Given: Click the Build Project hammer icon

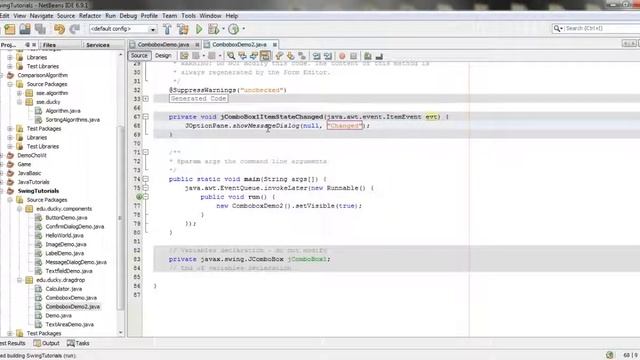Looking at the screenshot, I should click(x=167, y=29).
